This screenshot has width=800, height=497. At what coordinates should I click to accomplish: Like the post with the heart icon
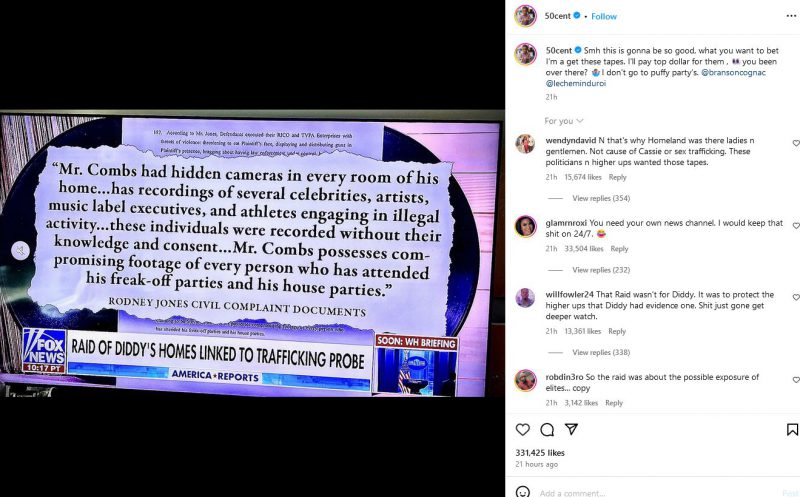click(x=522, y=430)
